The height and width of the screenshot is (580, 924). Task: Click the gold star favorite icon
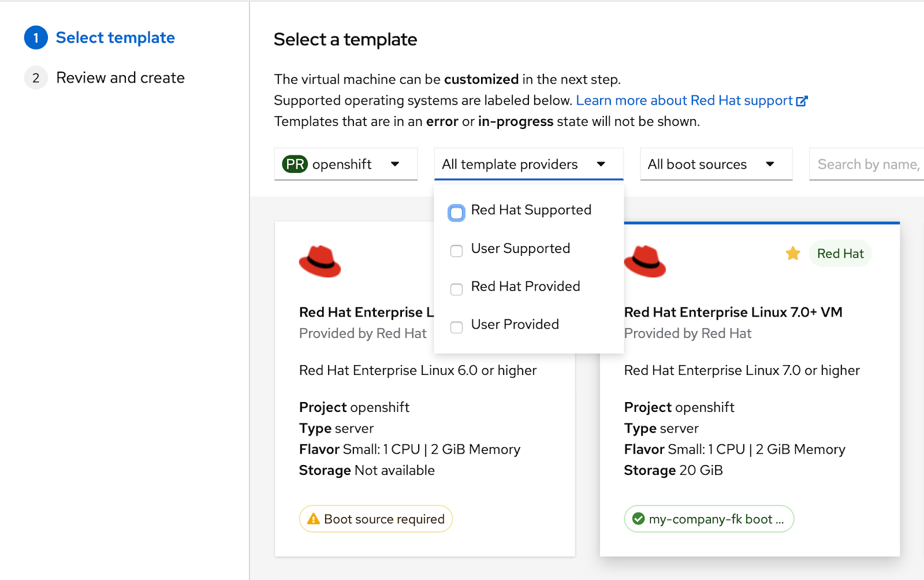793,254
